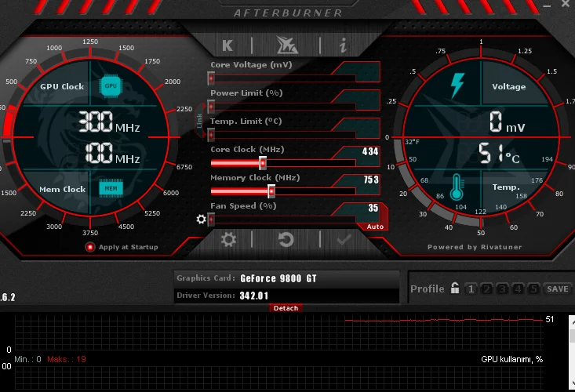Toggle the Link power/temp limit button
The width and height of the screenshot is (575, 392).
(x=199, y=121)
